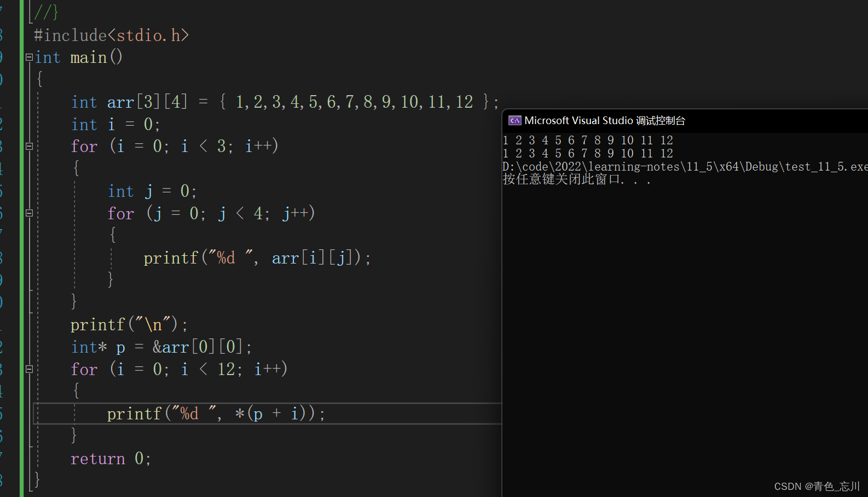Click the #include<stdio.h> line
Screen dimensions: 868x497
click(111, 36)
